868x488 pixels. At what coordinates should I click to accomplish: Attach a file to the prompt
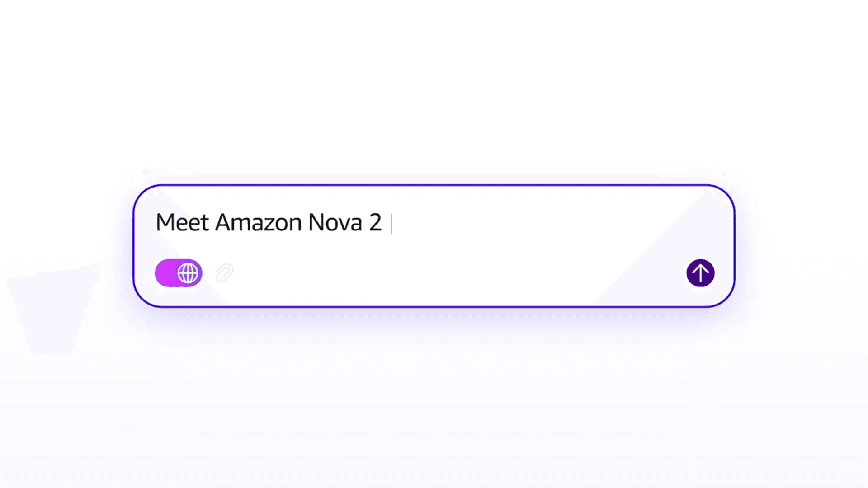click(x=224, y=273)
